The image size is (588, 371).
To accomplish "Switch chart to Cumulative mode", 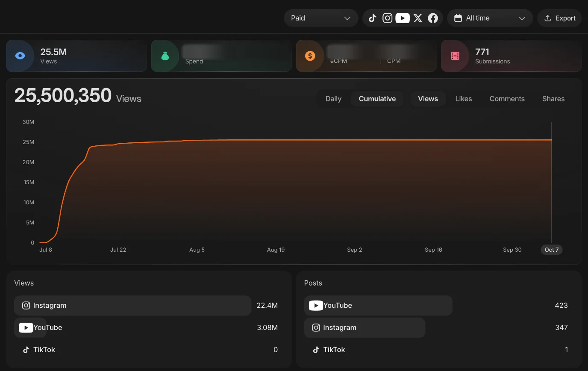I will (377, 99).
